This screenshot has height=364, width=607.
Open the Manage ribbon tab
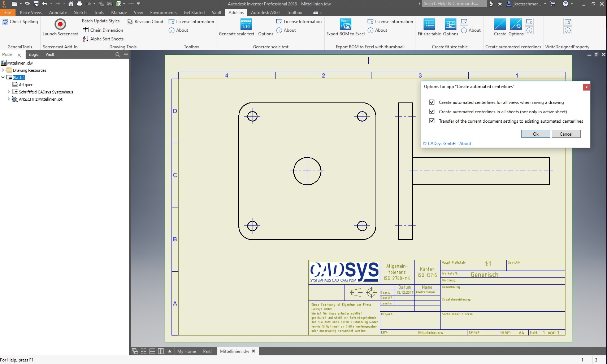tap(119, 13)
